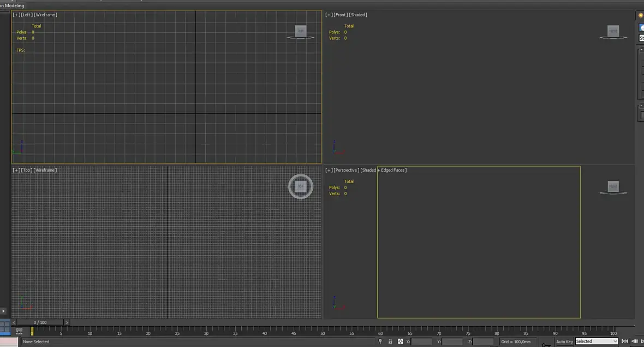Open the [+] menu of the Left viewport
644x347 pixels.
(16, 15)
